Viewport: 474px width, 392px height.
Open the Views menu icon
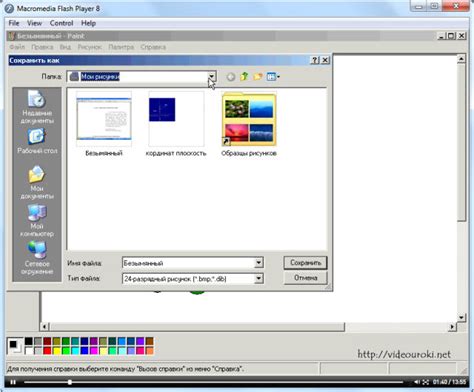273,77
